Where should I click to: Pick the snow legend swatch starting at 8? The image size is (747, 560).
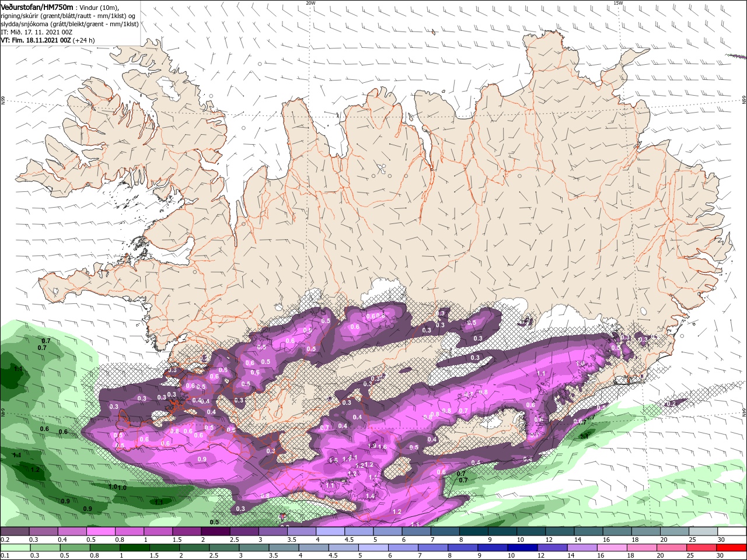coord(473,531)
